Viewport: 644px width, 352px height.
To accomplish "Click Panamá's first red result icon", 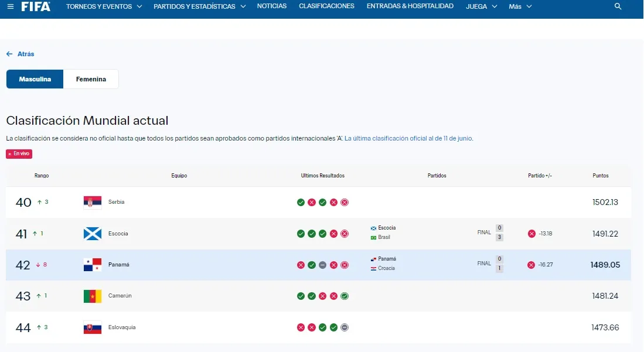I will pos(301,265).
